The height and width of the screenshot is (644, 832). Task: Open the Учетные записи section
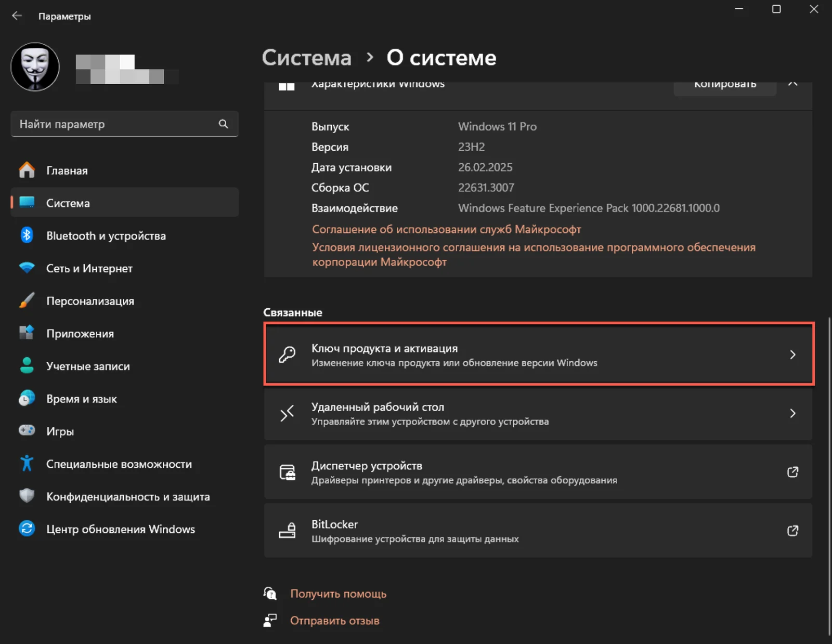(125, 366)
